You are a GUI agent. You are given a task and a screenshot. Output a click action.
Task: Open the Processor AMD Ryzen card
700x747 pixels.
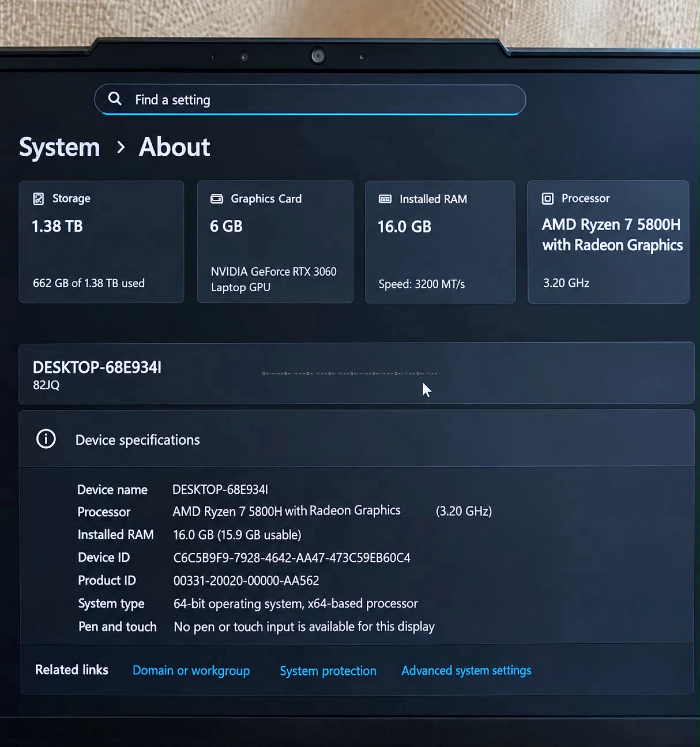tap(608, 242)
